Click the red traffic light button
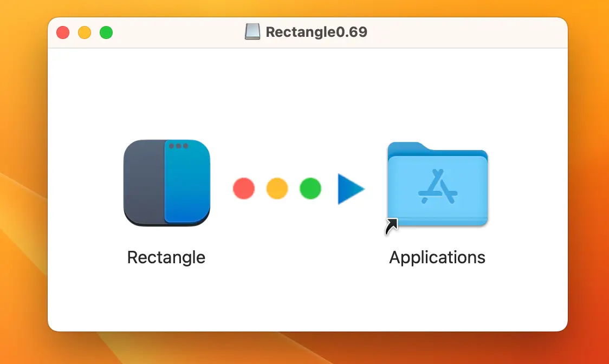Screen dimensions: 609x364 click(62, 32)
